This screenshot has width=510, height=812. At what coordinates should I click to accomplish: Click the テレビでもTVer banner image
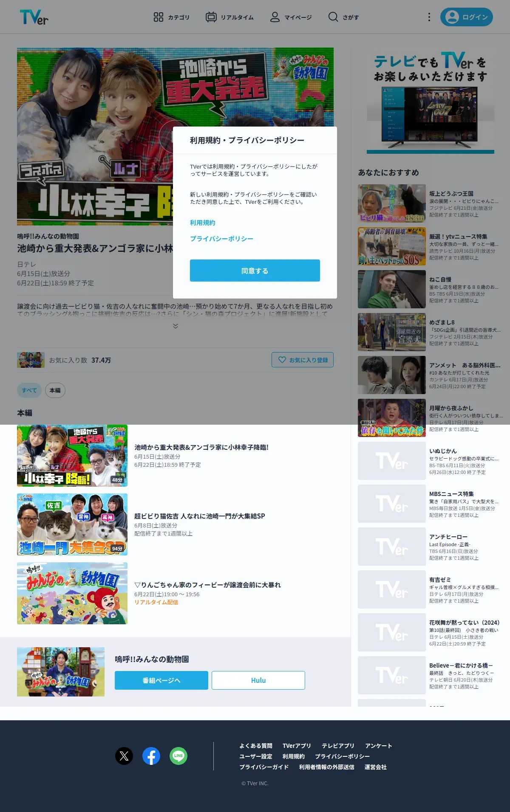coord(431,101)
